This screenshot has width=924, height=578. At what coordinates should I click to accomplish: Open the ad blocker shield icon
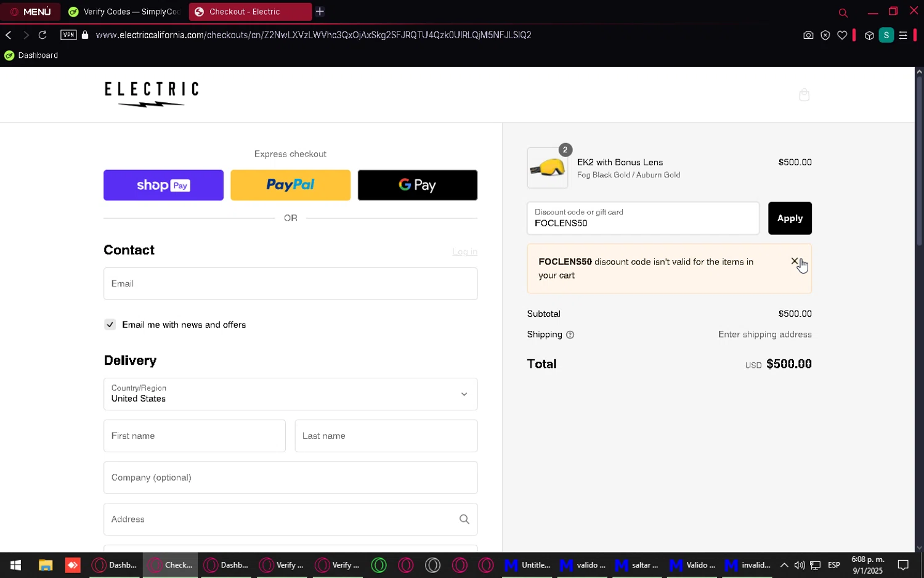pos(825,35)
